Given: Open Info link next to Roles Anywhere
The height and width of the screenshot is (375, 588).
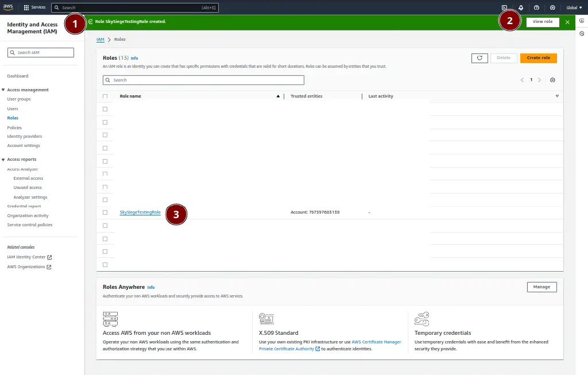Looking at the screenshot, I should [x=151, y=288].
